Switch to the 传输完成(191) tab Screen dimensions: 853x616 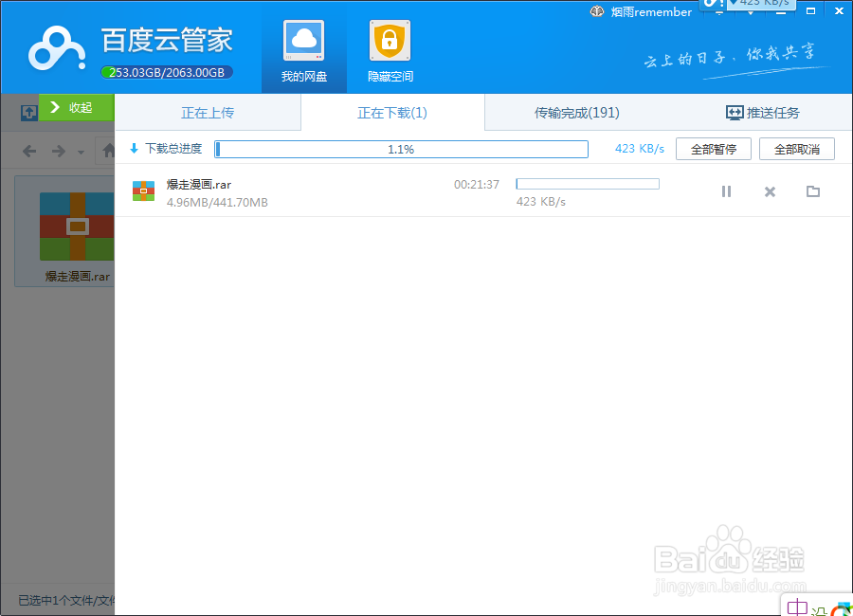tap(576, 113)
